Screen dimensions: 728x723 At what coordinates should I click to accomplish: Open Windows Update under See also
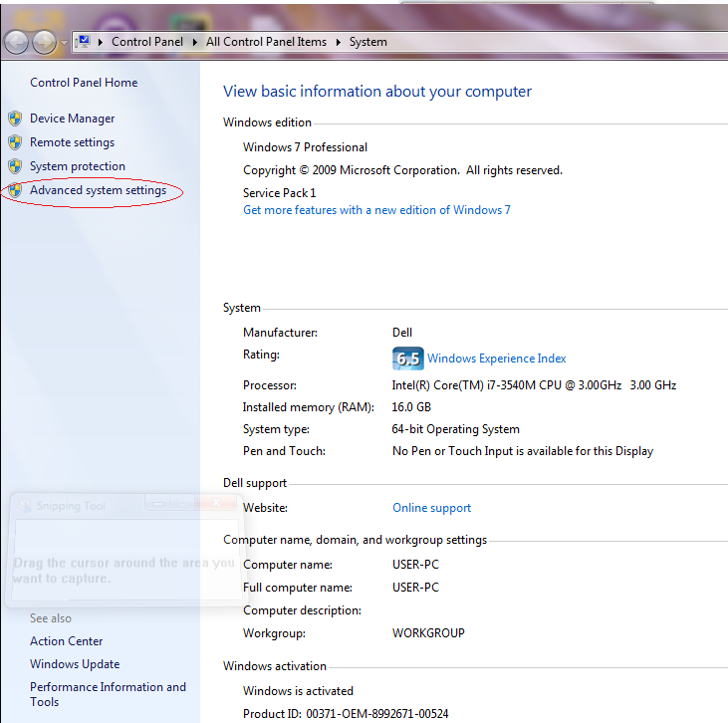click(x=75, y=664)
